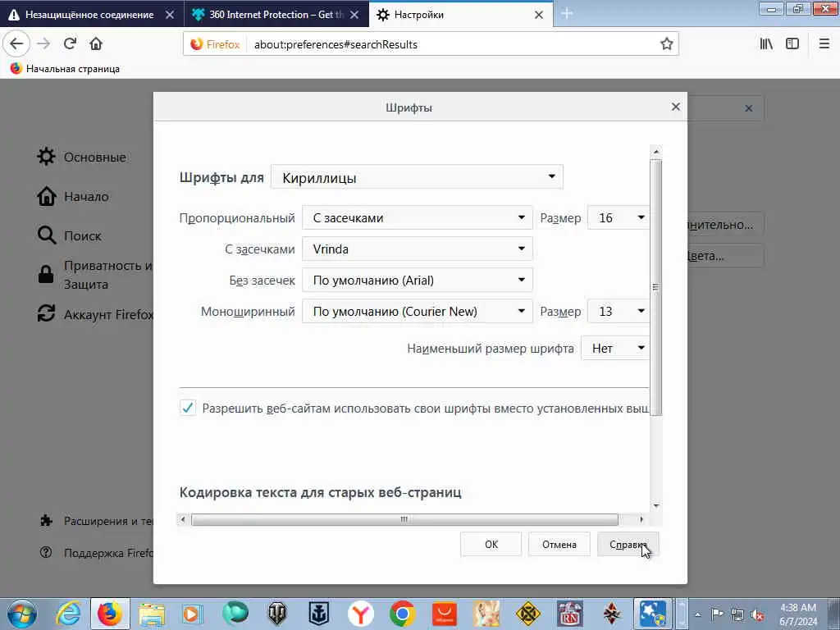
Task: Open World of Tanks taskbar icon
Action: pos(277,614)
